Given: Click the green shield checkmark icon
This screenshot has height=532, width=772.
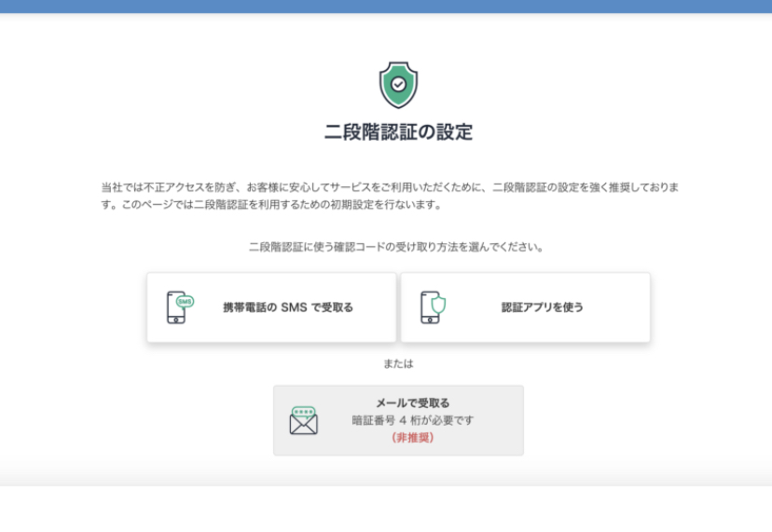Looking at the screenshot, I should coord(398,85).
